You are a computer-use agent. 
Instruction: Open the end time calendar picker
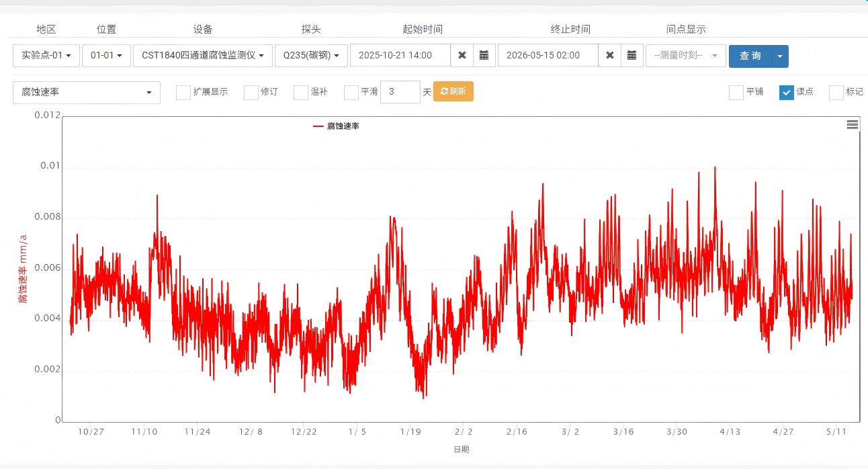pos(632,56)
